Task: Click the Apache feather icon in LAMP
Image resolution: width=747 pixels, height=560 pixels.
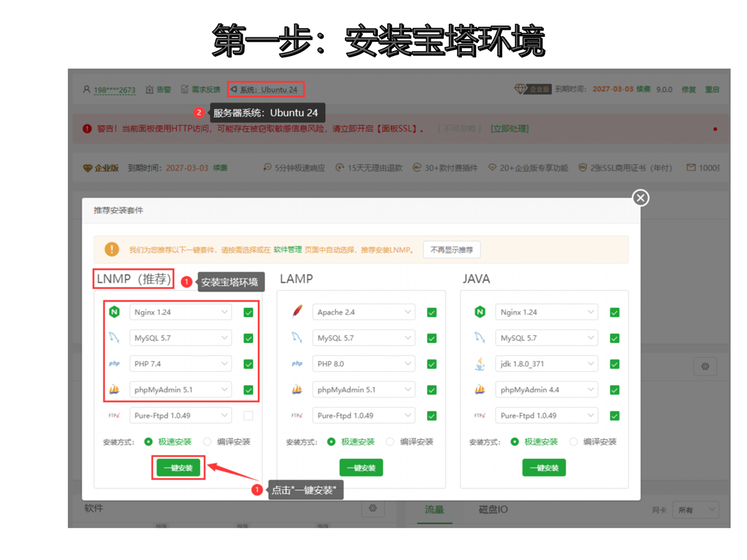Action: 298,312
